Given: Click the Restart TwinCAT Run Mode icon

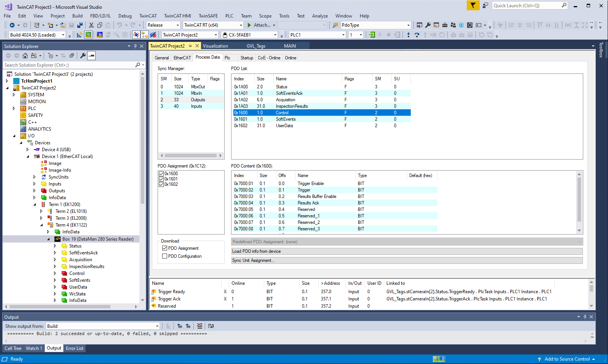Looking at the screenshot, I should (x=88, y=35).
